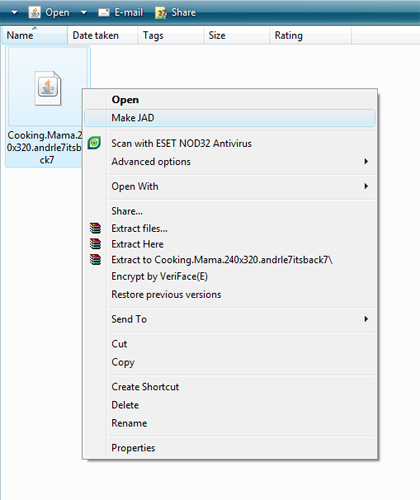Open the leftmost toolbar dropdown arrow
The height and width of the screenshot is (500, 420).
point(14,13)
